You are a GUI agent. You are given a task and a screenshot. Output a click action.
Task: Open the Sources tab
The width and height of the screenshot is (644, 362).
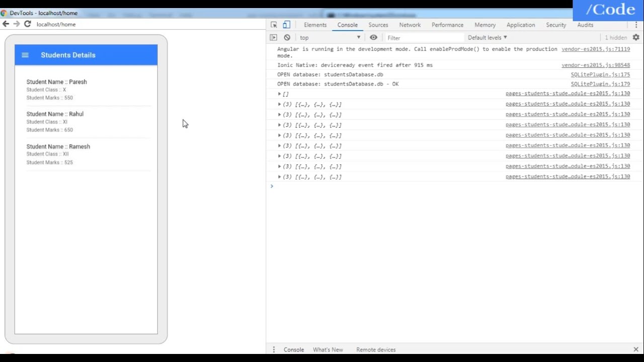(378, 25)
